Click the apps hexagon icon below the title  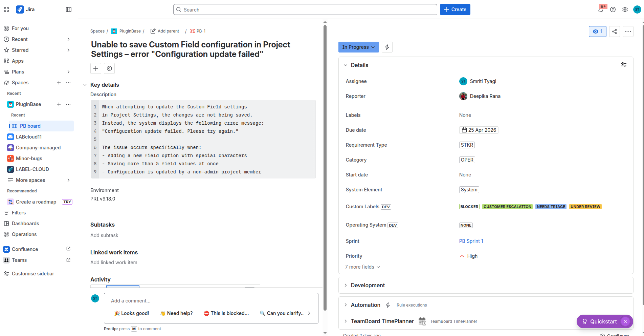(x=109, y=68)
